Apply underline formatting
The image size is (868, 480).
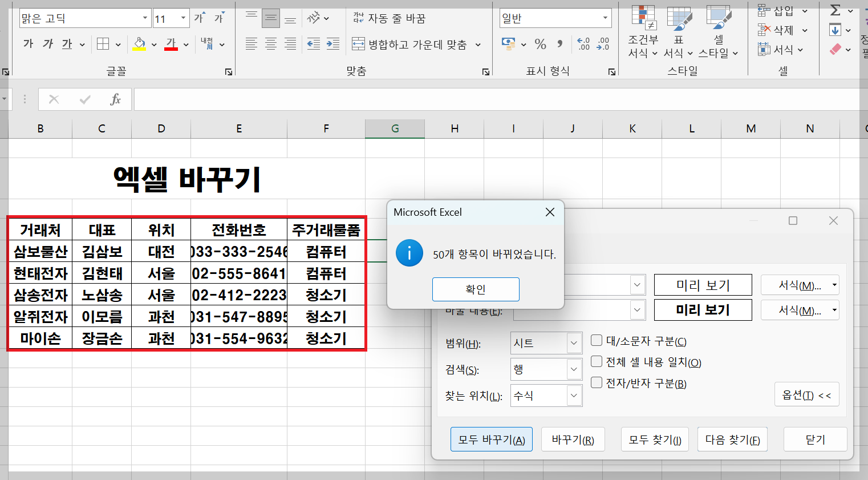[67, 44]
